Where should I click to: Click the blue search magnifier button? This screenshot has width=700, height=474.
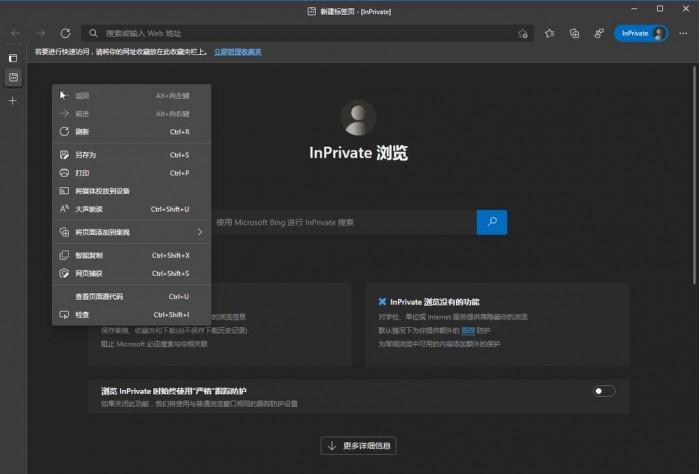point(492,222)
